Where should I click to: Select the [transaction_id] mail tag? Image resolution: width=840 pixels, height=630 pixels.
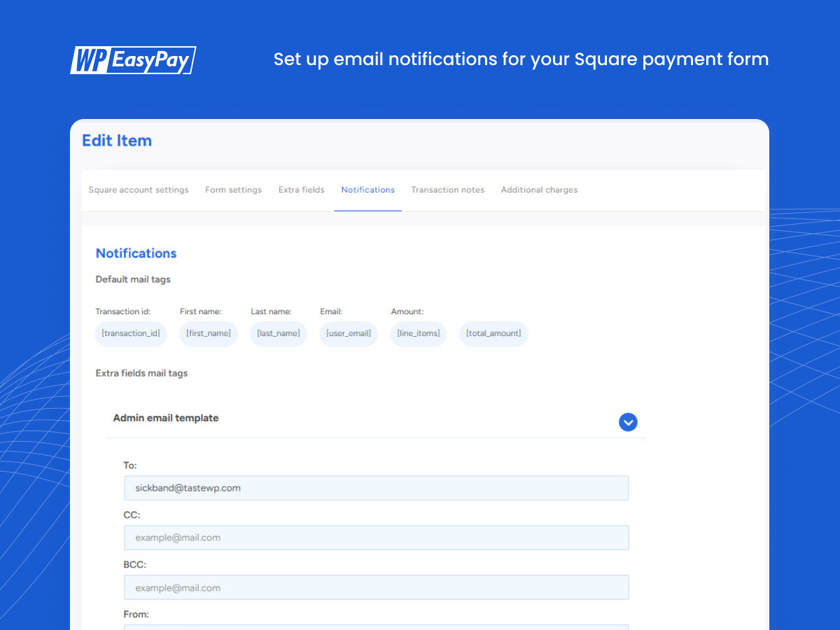click(x=130, y=334)
